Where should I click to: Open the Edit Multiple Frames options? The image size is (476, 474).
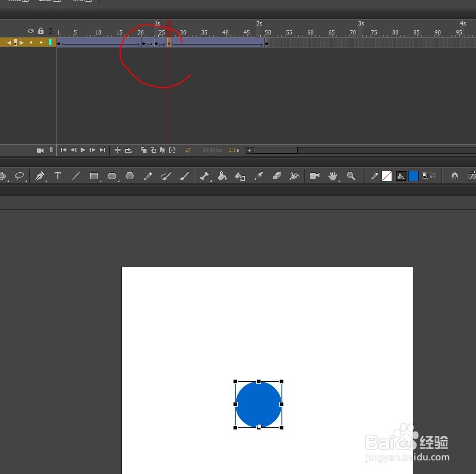tap(162, 150)
